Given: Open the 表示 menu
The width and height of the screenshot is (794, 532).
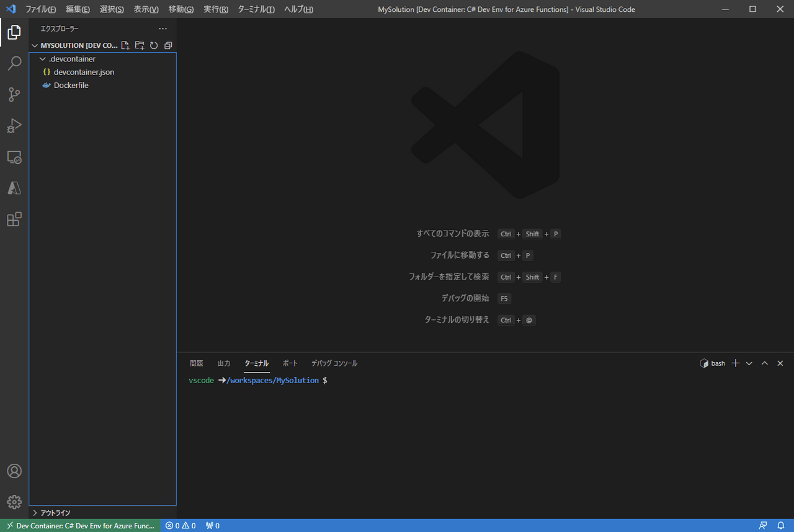Looking at the screenshot, I should point(146,9).
